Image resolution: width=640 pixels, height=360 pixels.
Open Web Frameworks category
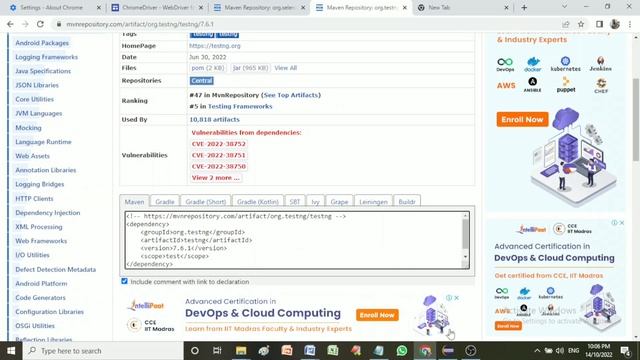coord(41,241)
